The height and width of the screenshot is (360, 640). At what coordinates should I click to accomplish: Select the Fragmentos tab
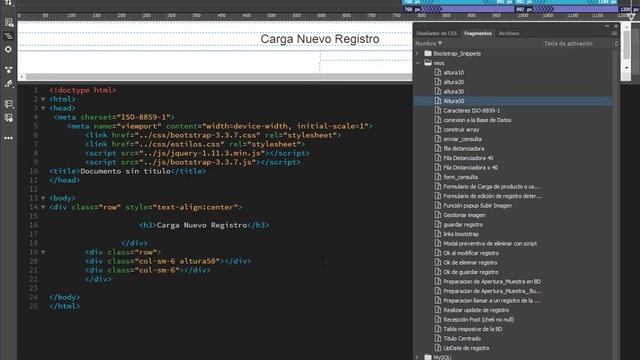(478, 33)
